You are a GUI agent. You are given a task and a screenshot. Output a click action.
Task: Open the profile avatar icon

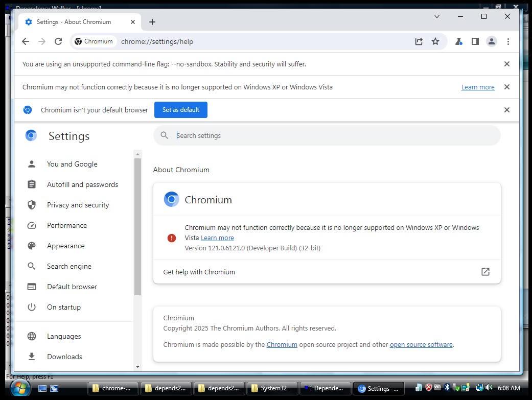tap(491, 41)
